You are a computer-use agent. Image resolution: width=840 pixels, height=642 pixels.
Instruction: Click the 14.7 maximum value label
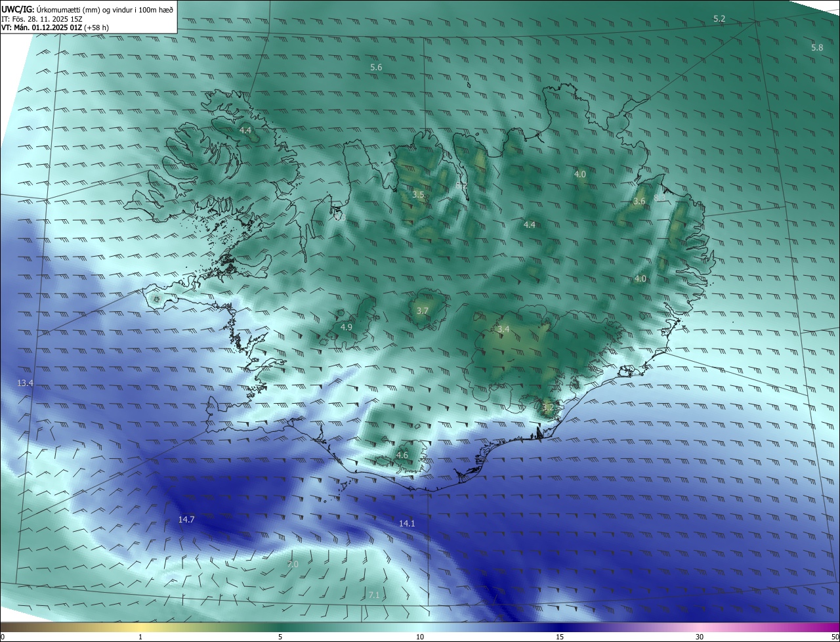[x=186, y=520]
